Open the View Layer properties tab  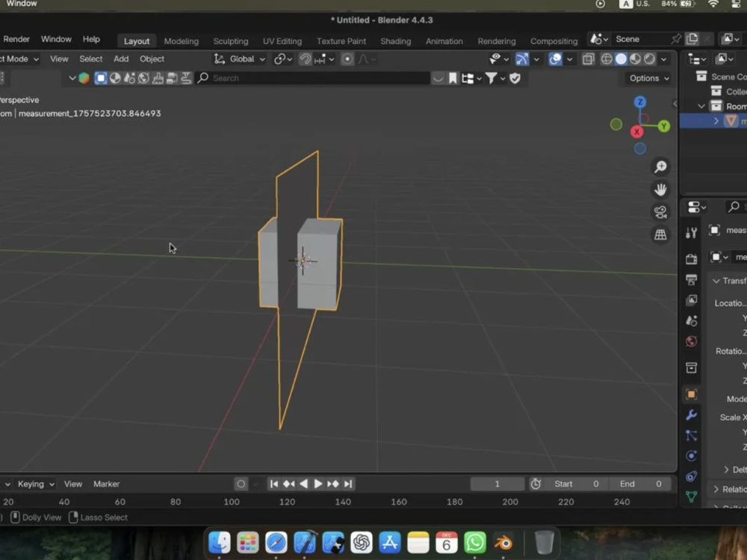coord(691,300)
